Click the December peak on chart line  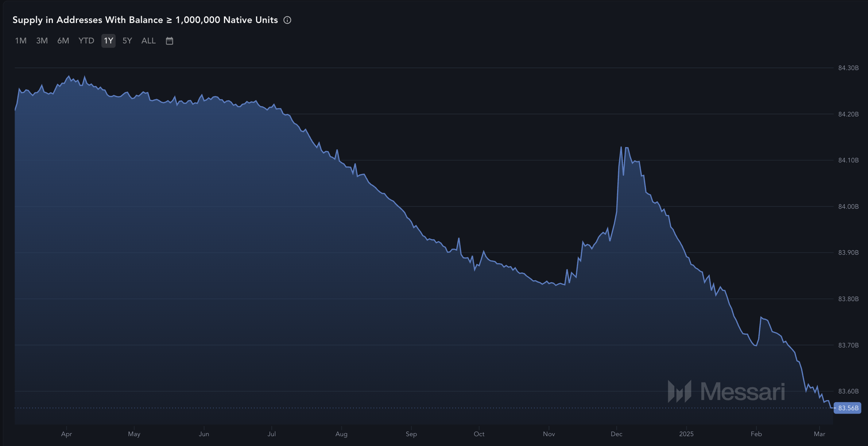coord(621,147)
